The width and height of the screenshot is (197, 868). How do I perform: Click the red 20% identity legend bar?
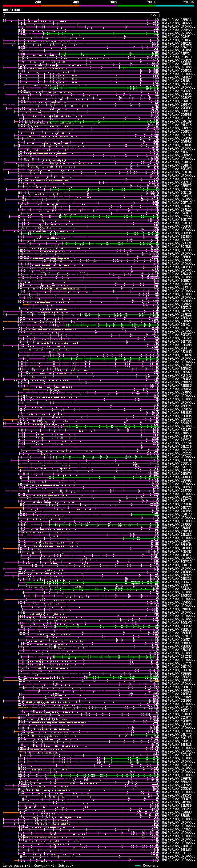click(x=22, y=6)
